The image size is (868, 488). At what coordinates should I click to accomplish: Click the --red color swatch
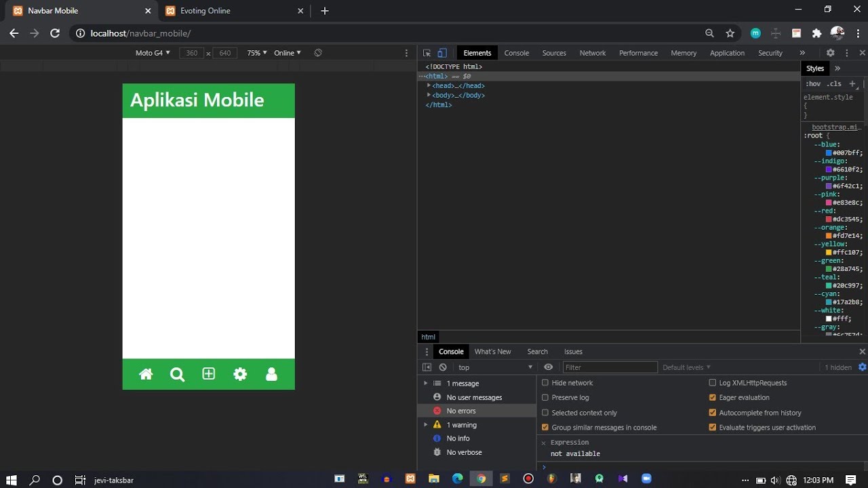(x=829, y=220)
